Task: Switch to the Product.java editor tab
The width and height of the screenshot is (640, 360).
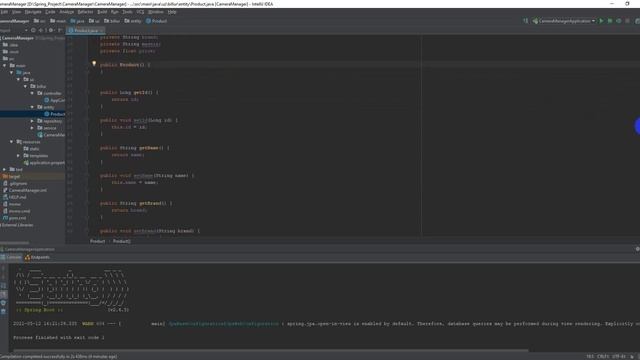Action: coord(85,31)
